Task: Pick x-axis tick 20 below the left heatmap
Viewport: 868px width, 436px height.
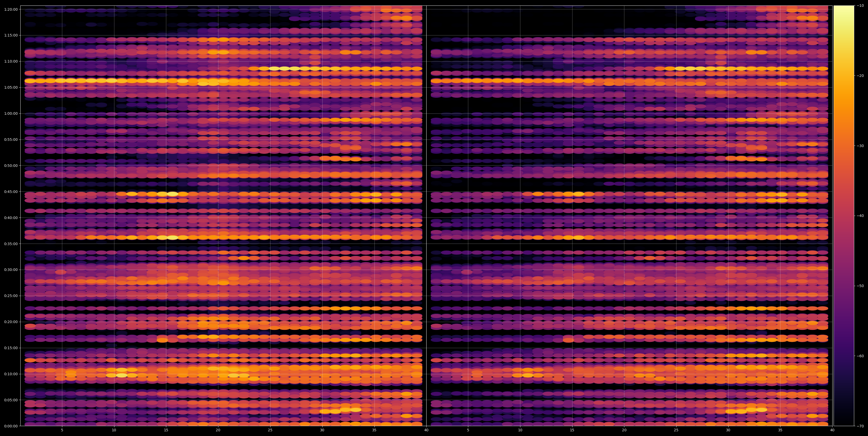Action: pos(218,430)
